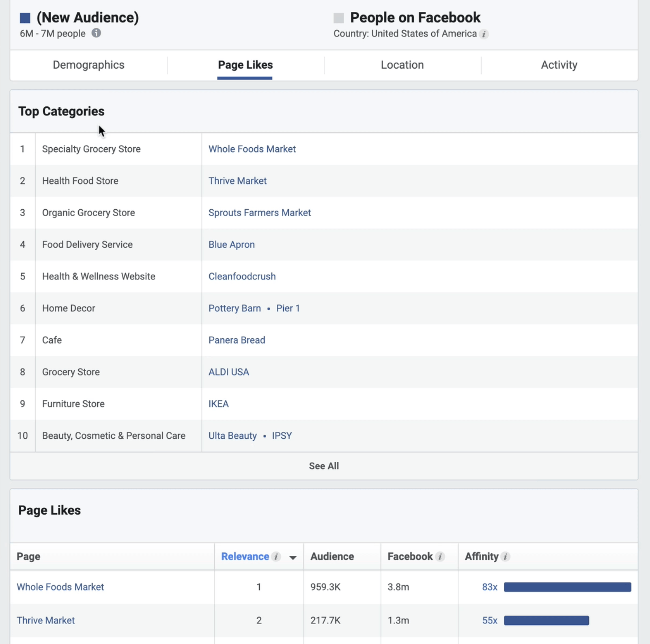
Task: Click the Furniture Store category
Action: click(x=73, y=404)
